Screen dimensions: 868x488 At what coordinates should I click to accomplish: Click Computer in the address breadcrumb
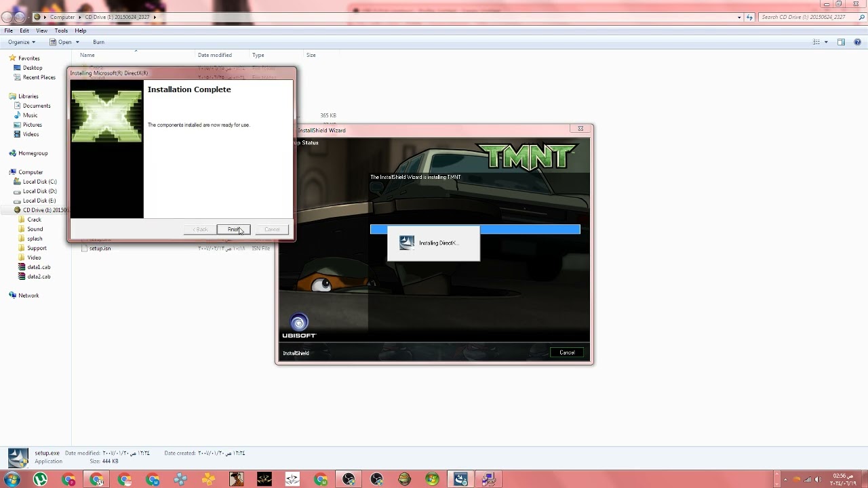tap(62, 17)
